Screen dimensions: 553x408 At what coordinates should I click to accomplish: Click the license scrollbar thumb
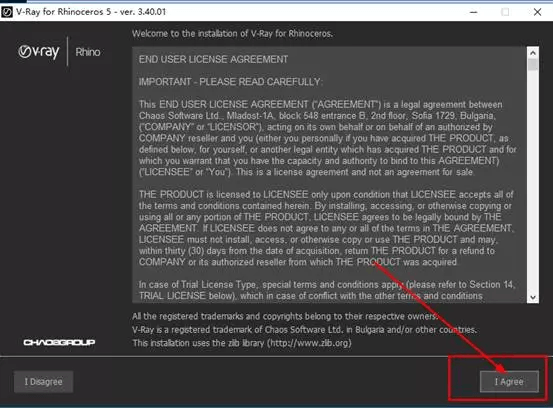[533, 65]
